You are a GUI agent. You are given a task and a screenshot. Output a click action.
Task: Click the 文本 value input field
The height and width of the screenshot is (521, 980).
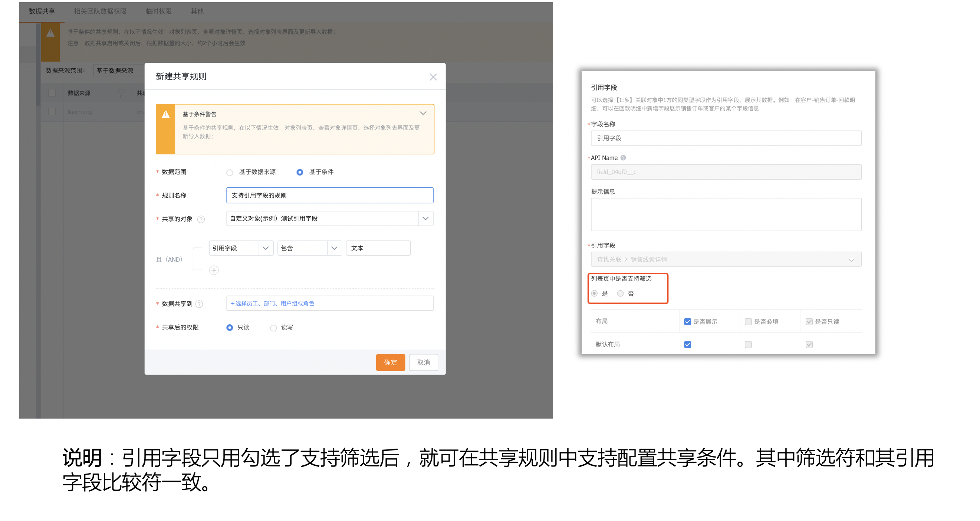click(x=378, y=249)
